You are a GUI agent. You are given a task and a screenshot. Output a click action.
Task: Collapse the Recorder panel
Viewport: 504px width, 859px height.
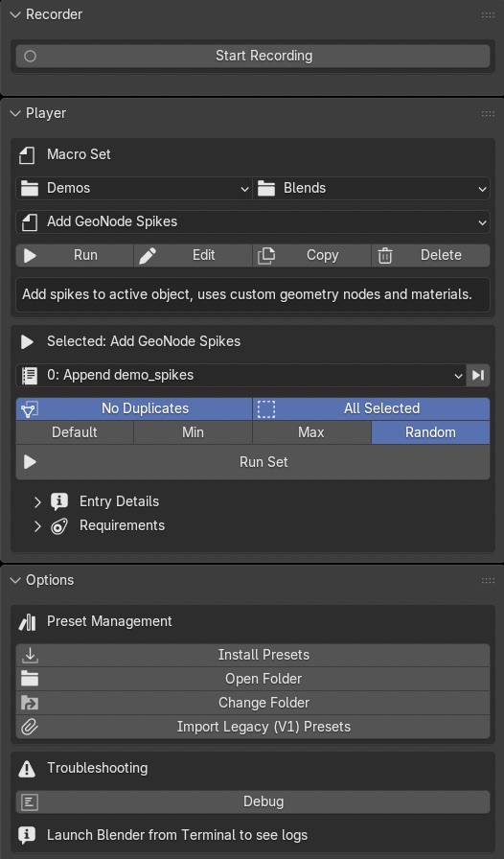[x=15, y=14]
